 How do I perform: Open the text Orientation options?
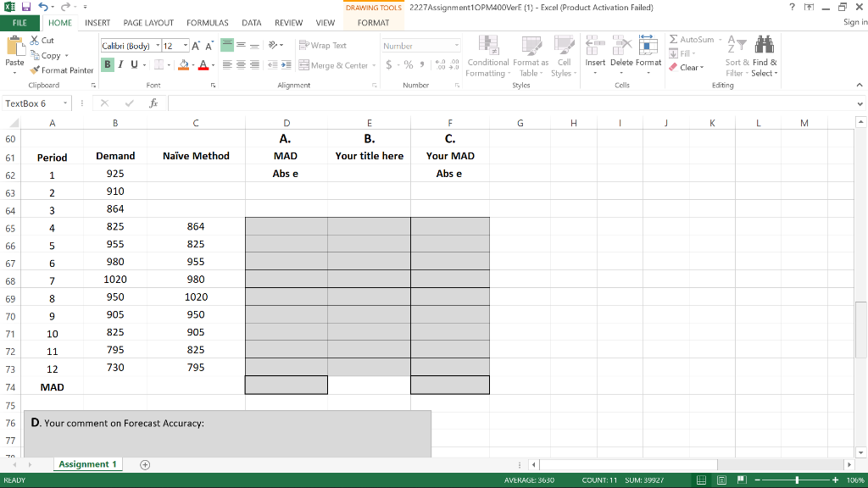(x=275, y=46)
